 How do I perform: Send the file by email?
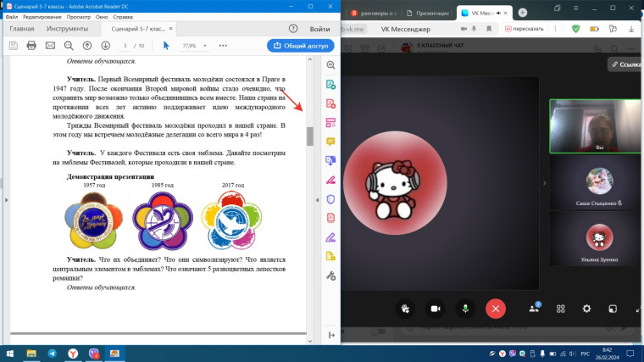50,46
